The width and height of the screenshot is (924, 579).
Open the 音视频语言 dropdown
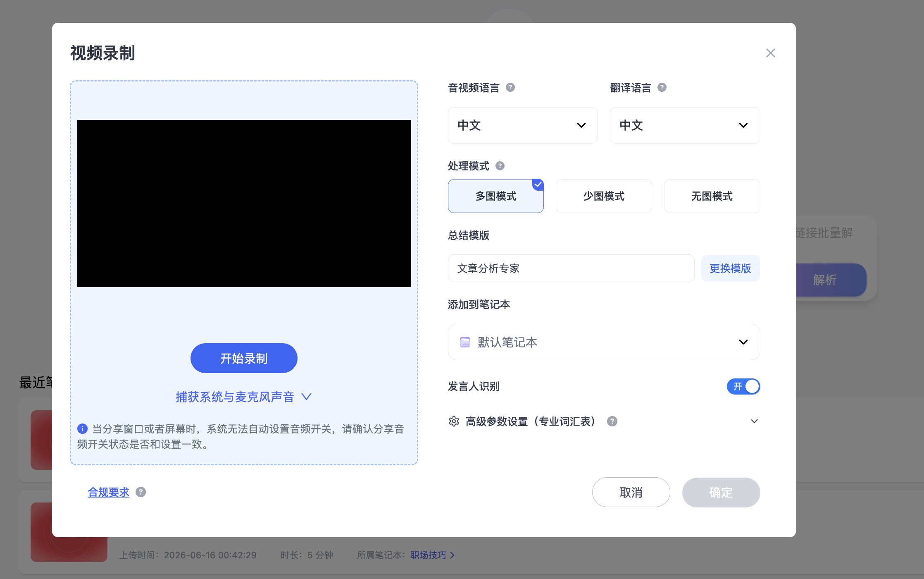coord(523,125)
